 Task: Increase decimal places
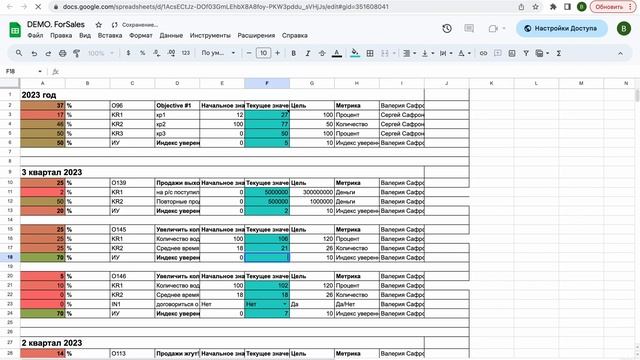pos(171,53)
